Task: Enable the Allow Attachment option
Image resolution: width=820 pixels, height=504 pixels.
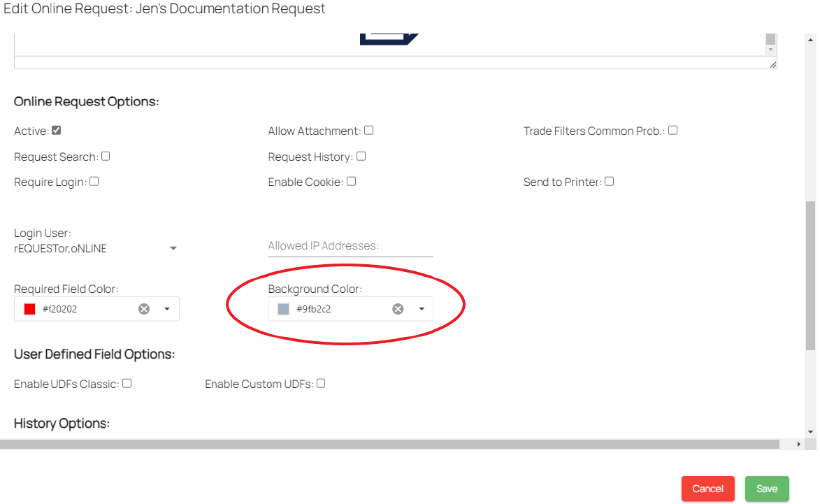Action: tap(368, 130)
